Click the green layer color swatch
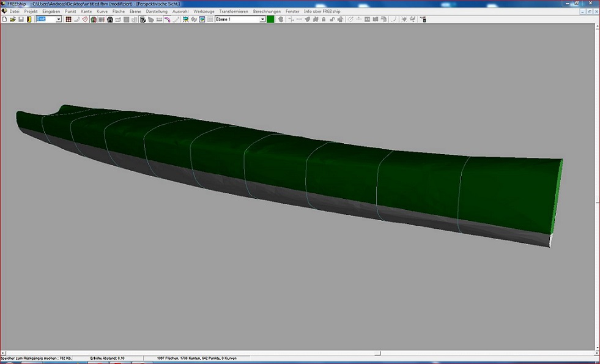 point(270,20)
